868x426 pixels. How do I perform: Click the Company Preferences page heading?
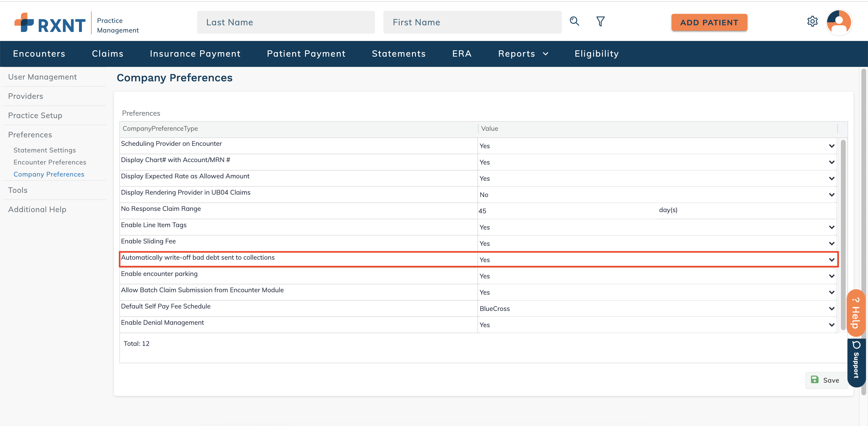pyautogui.click(x=175, y=78)
